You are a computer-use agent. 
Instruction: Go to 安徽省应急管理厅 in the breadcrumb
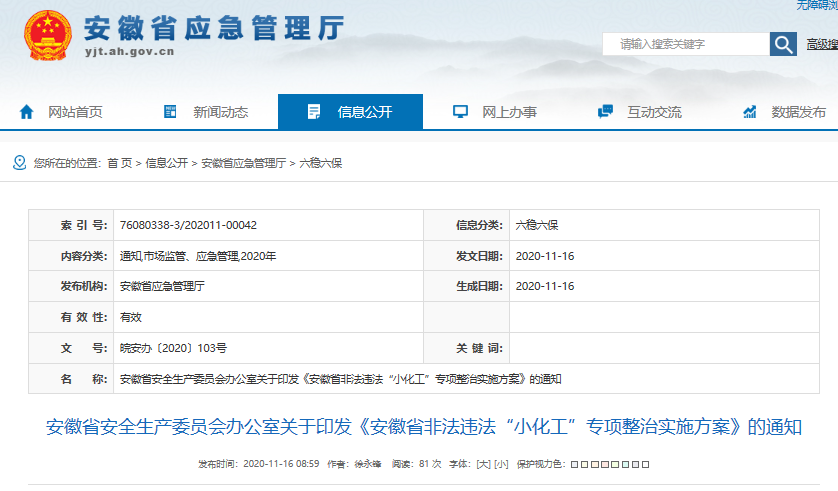coord(244,163)
